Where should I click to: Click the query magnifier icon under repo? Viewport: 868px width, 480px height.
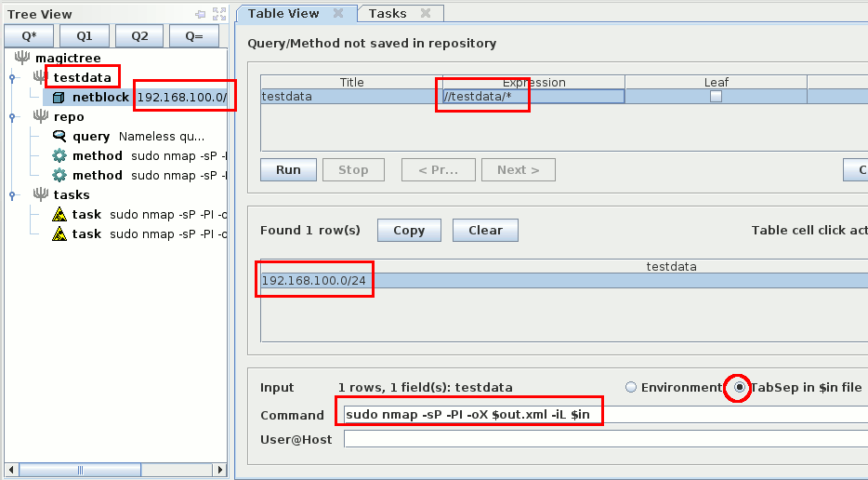point(59,137)
